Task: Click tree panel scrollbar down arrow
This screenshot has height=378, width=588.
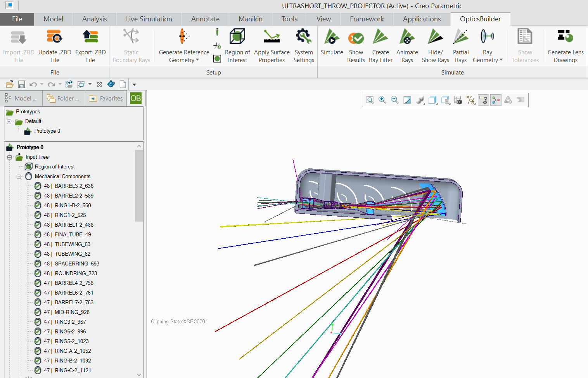Action: [139, 375]
